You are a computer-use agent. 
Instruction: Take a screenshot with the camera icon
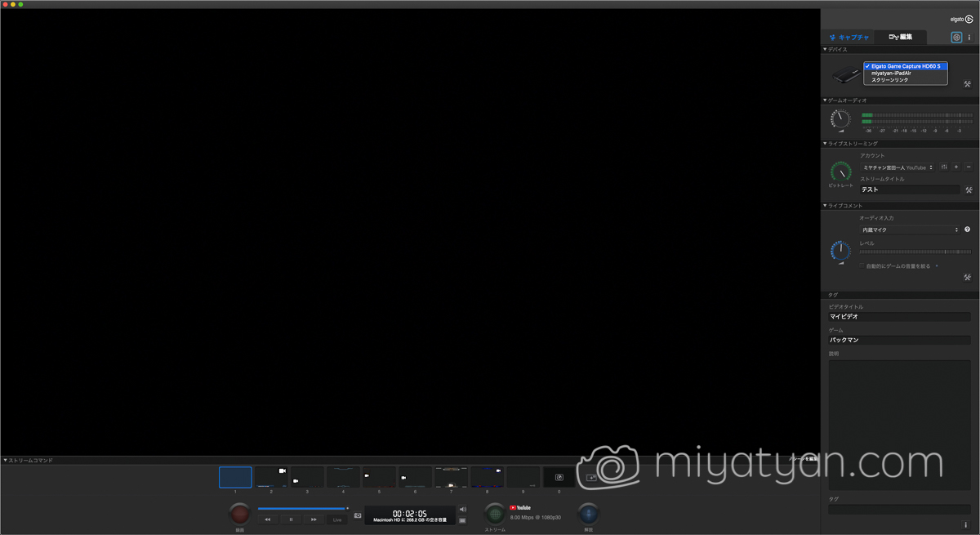[358, 515]
